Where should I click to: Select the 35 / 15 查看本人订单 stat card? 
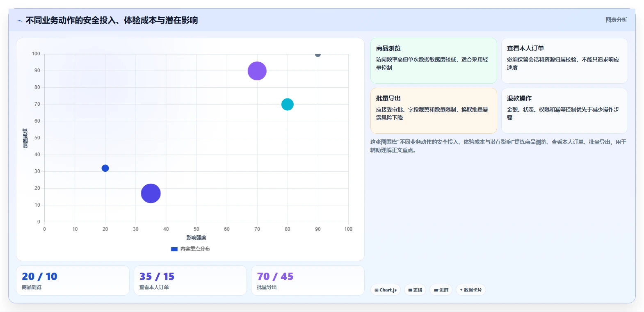[190, 280]
